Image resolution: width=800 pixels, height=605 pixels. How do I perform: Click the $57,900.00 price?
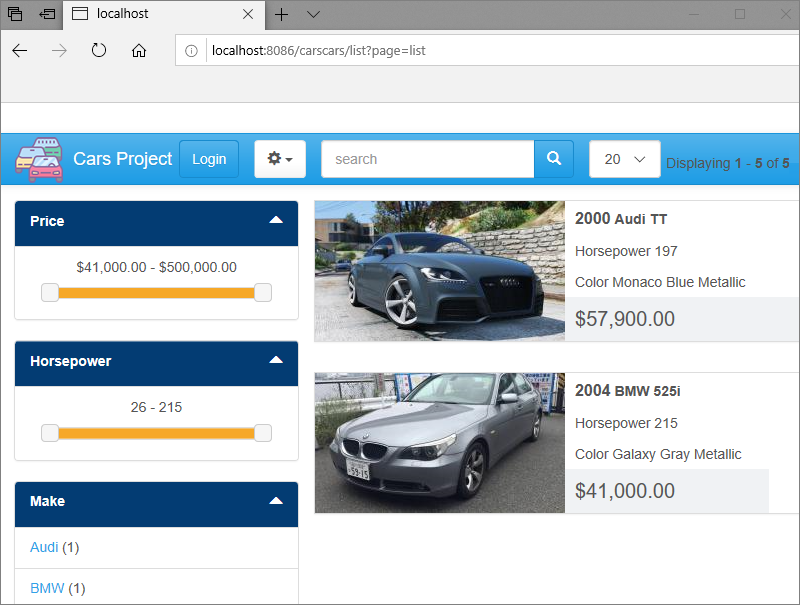[625, 319]
